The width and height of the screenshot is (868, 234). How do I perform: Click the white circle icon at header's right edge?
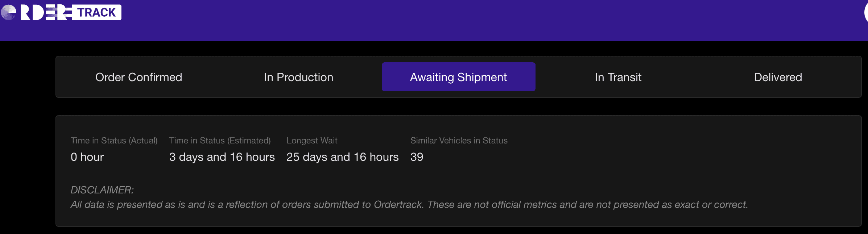[x=866, y=13]
